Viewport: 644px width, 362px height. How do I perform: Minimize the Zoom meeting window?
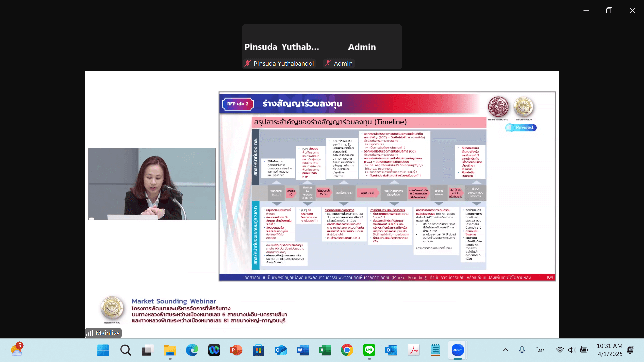pos(586,10)
